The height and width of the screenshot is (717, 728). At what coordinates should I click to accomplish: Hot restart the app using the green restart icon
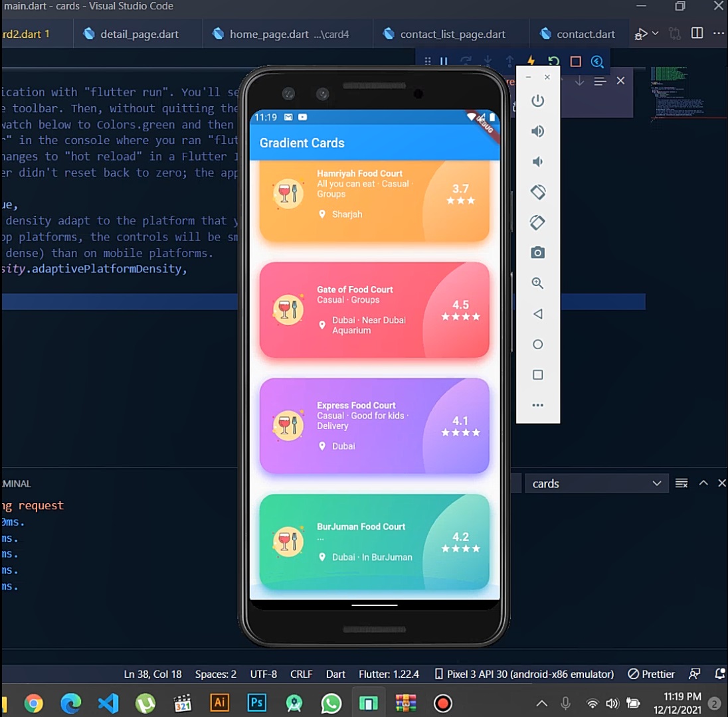click(x=553, y=61)
